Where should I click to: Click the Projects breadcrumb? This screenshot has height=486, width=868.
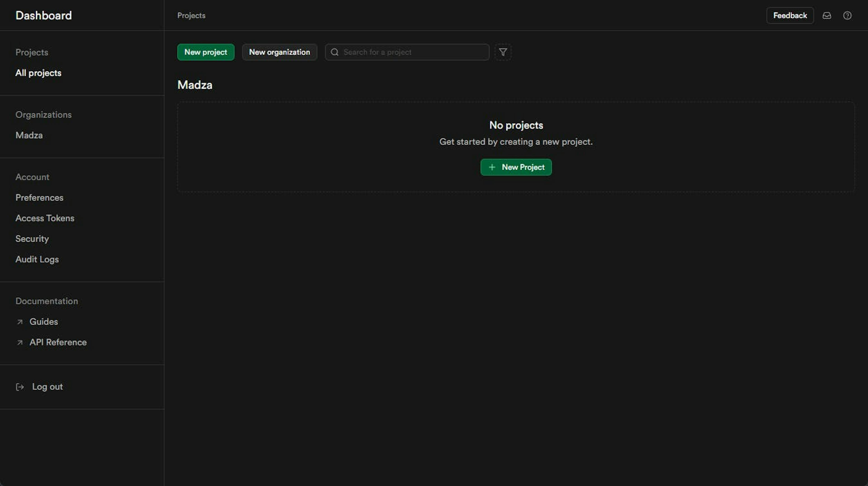[x=191, y=16]
